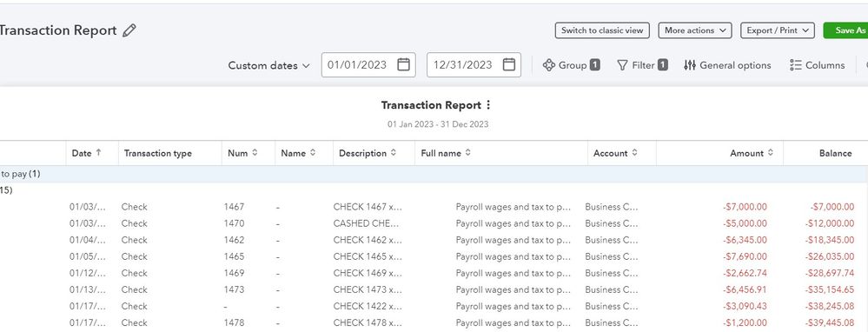Click the Transaction type column header
The height and width of the screenshot is (332, 868).
pyautogui.click(x=158, y=153)
